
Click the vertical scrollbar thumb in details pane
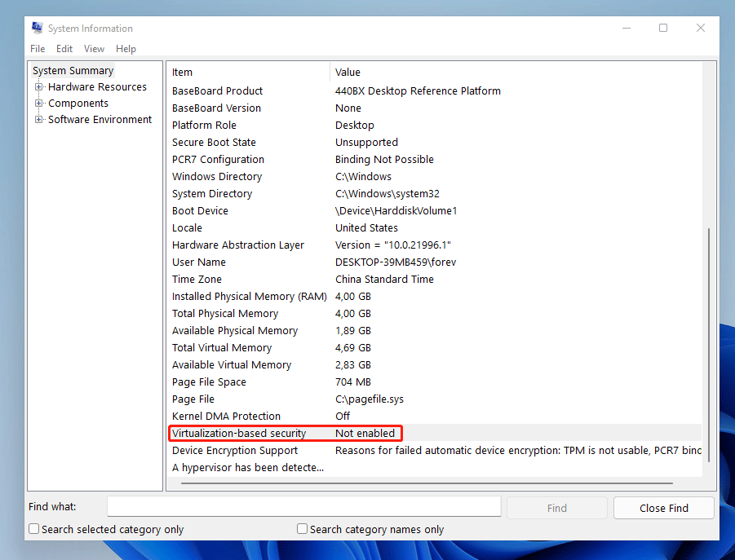coord(709,345)
